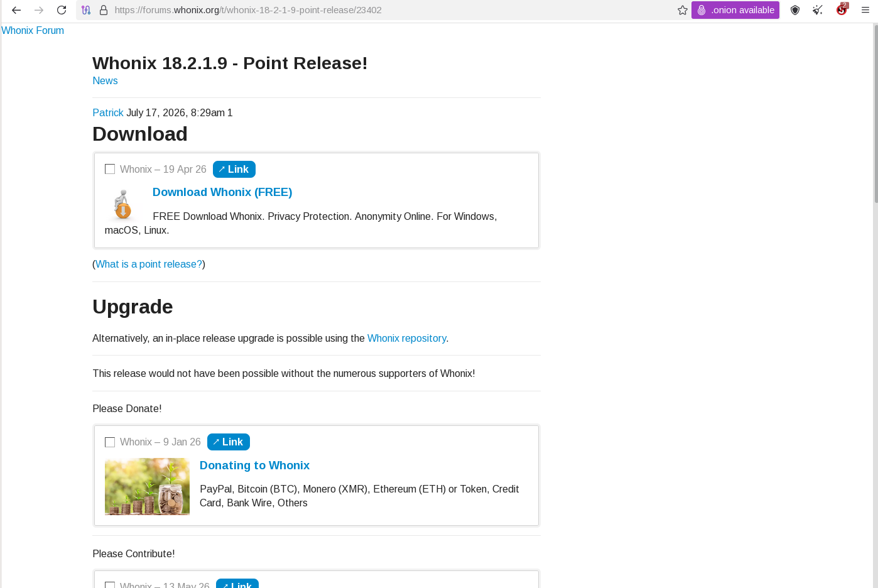Go back to the previous page
The height and width of the screenshot is (588, 878).
[16, 10]
